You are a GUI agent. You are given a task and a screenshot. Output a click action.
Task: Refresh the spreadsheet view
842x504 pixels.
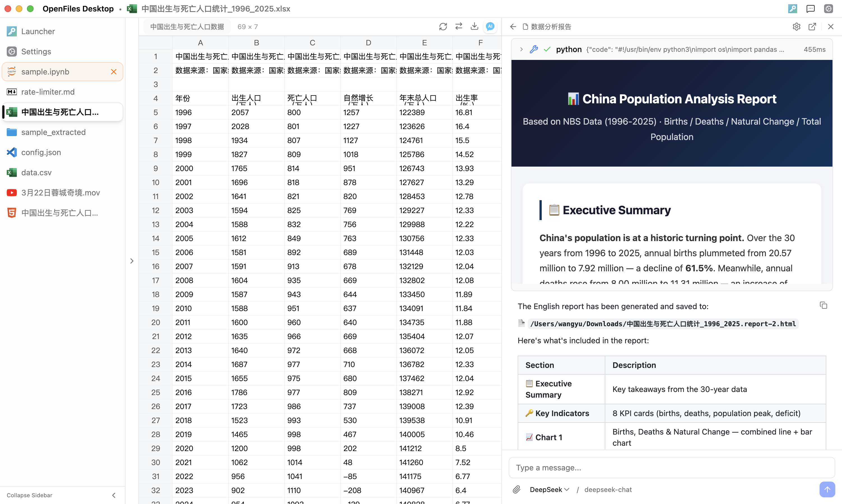pos(443,27)
